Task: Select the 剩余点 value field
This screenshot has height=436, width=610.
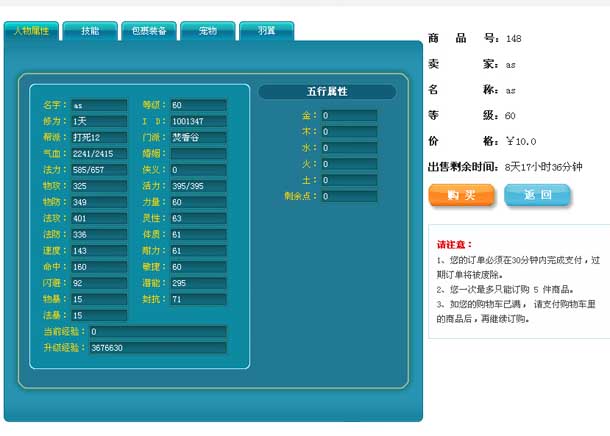Action: [348, 197]
